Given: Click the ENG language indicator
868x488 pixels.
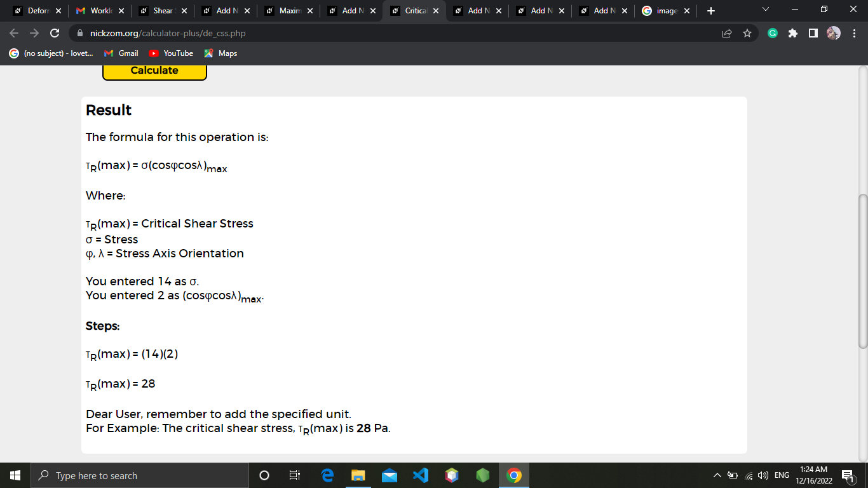Looking at the screenshot, I should pyautogui.click(x=782, y=475).
